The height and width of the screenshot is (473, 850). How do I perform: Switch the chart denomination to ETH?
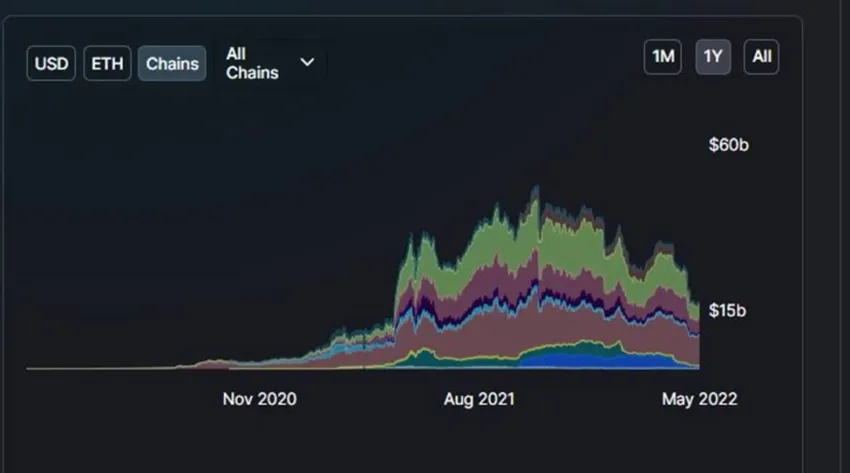[107, 63]
